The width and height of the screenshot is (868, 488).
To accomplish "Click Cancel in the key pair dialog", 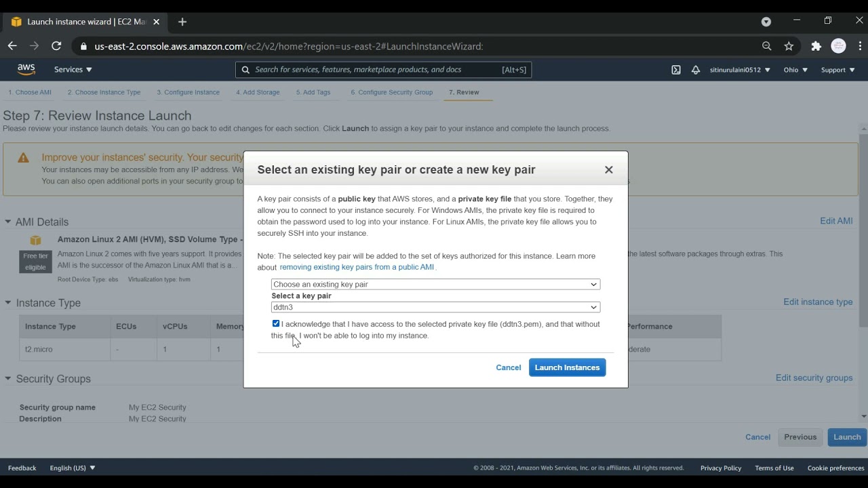I will tap(508, 367).
